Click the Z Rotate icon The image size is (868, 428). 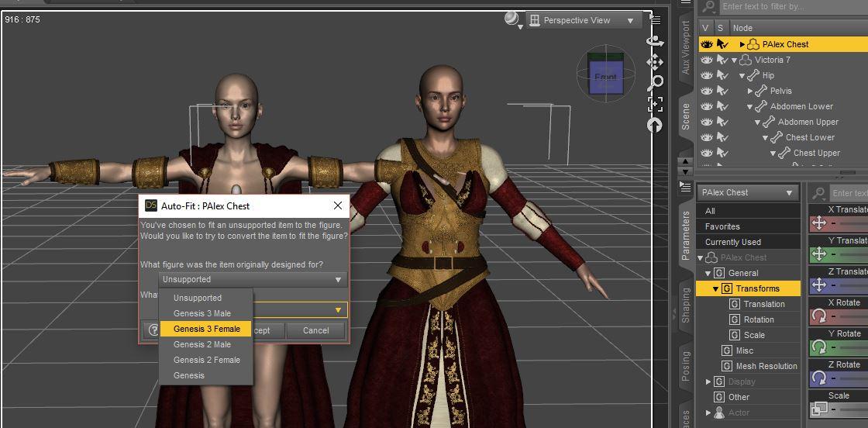pyautogui.click(x=818, y=378)
